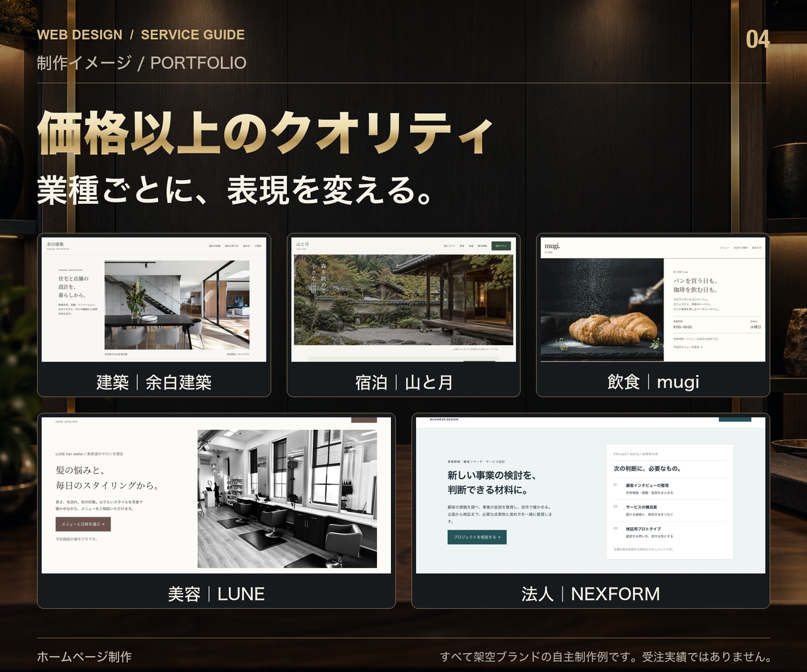Click the 水曜日 closed-day text in mugi mockup

pos(755,327)
